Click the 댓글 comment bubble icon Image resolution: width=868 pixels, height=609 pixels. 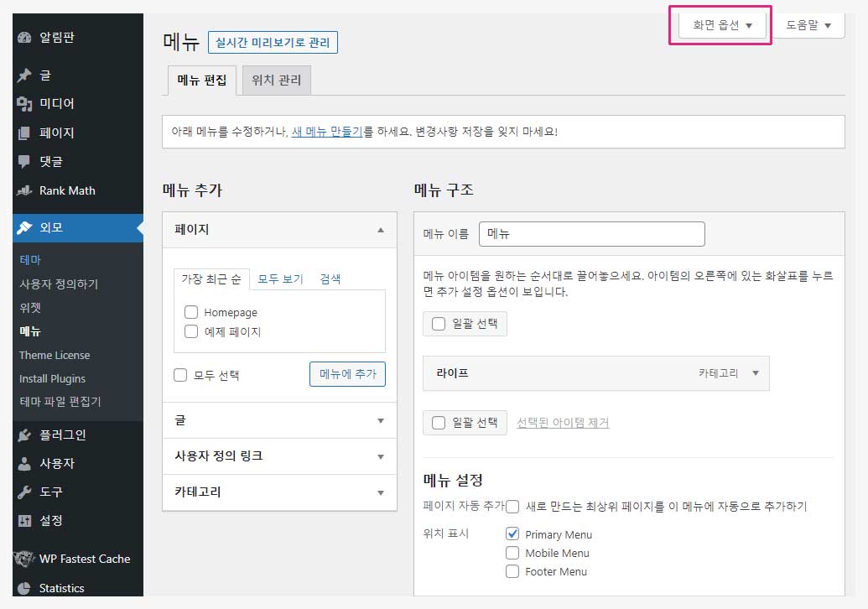24,161
